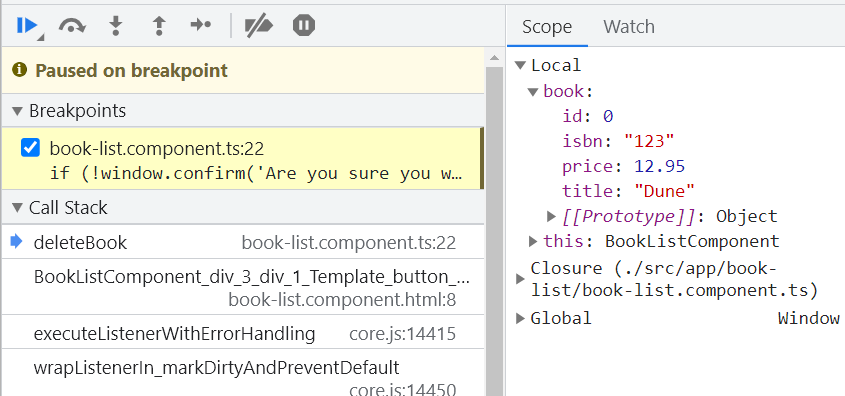Viewport: 845px width, 396px height.
Task: Click the current frame blue arrow indicator
Action: click(17, 241)
